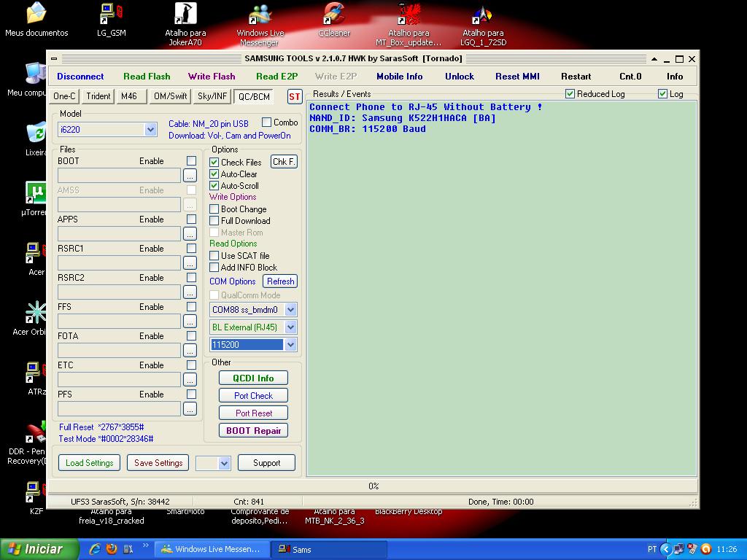Uncheck the Check Files option

(x=214, y=163)
